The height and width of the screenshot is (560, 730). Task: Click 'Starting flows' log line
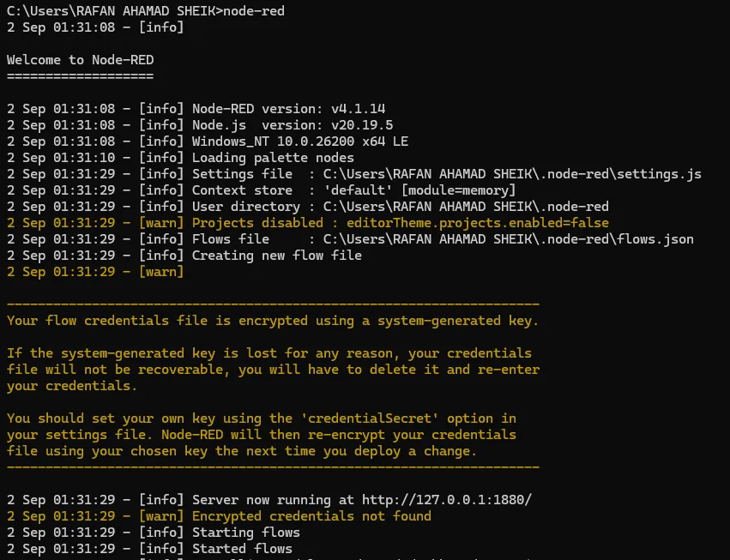pyautogui.click(x=154, y=533)
